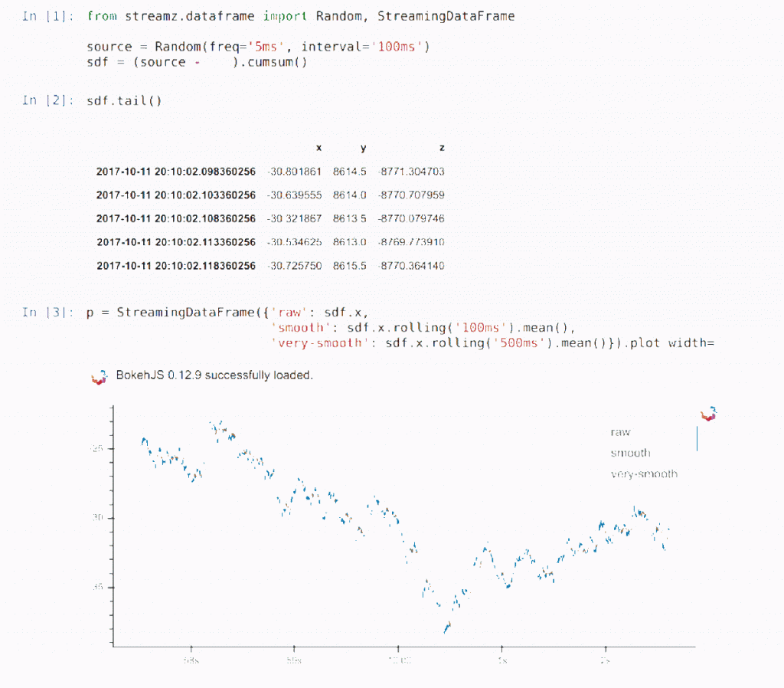The image size is (784, 688).
Task: Click the sdf cumsum code line
Action: pos(197,62)
